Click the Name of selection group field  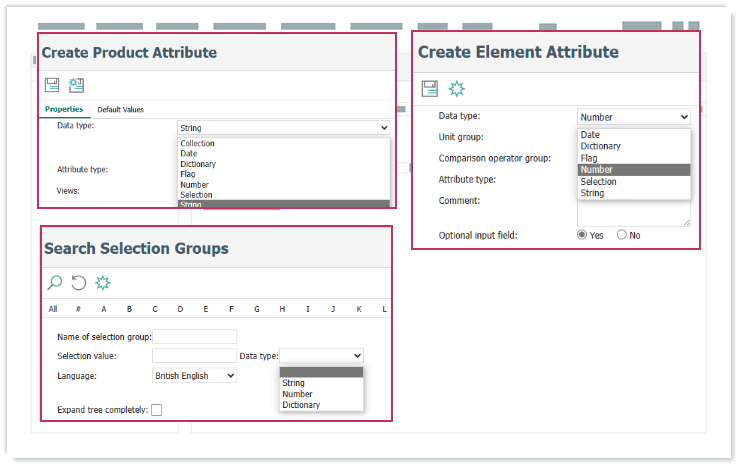(x=194, y=337)
